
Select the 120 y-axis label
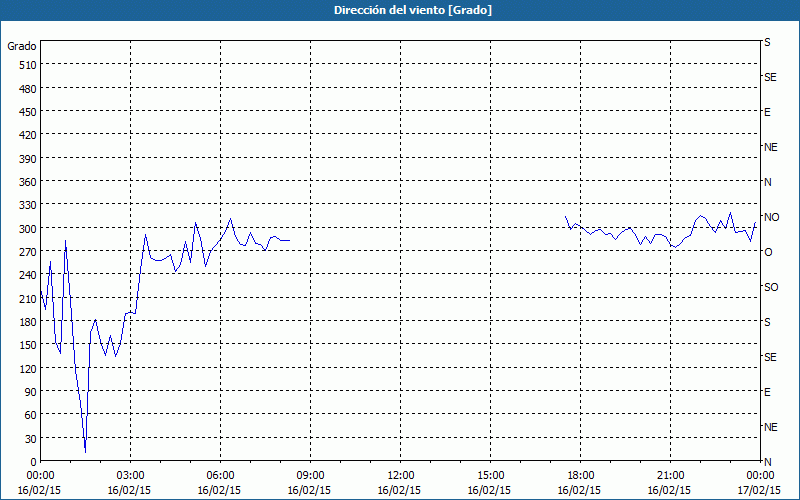28,369
